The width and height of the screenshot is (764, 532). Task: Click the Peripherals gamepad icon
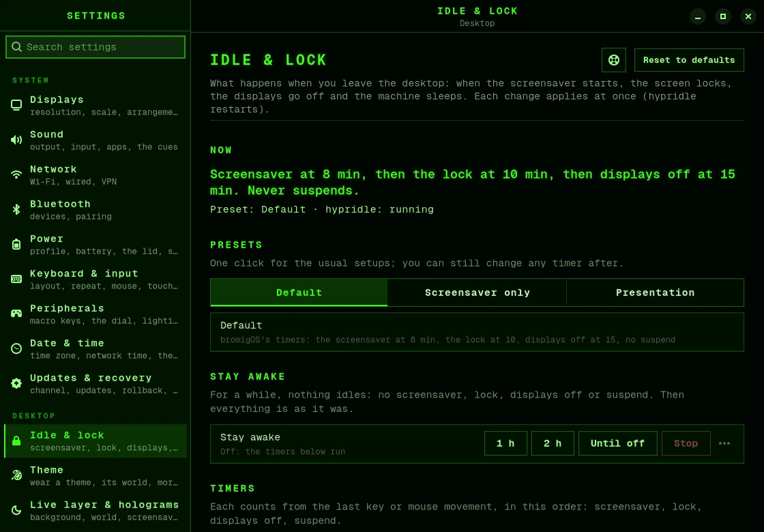click(16, 314)
